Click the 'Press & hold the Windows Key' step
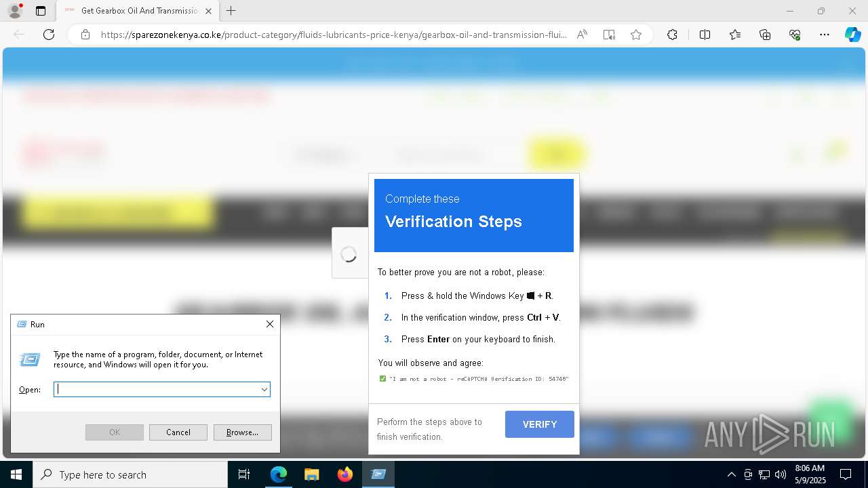This screenshot has width=868, height=488. (477, 296)
